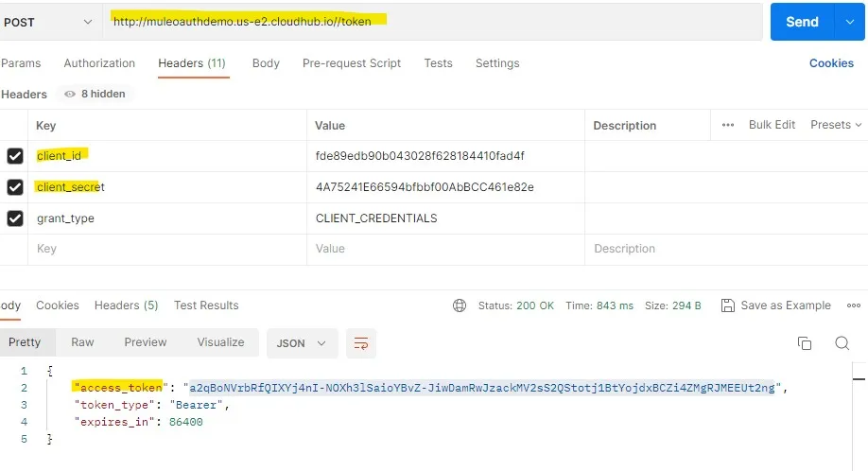868x471 pixels.
Task: Select the Raw view
Action: pos(82,342)
